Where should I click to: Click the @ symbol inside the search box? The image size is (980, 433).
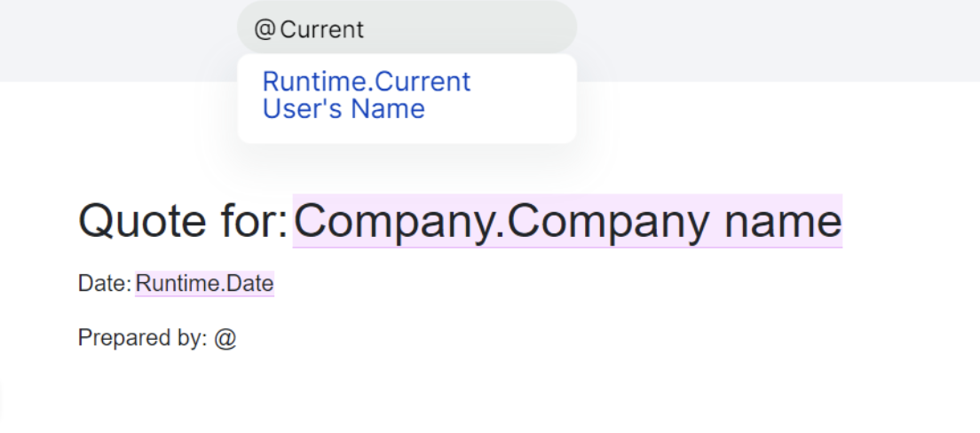tap(265, 29)
